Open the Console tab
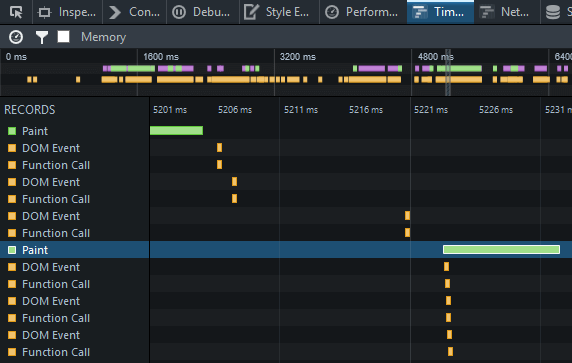Screen dimensions: 572x363 (135, 12)
